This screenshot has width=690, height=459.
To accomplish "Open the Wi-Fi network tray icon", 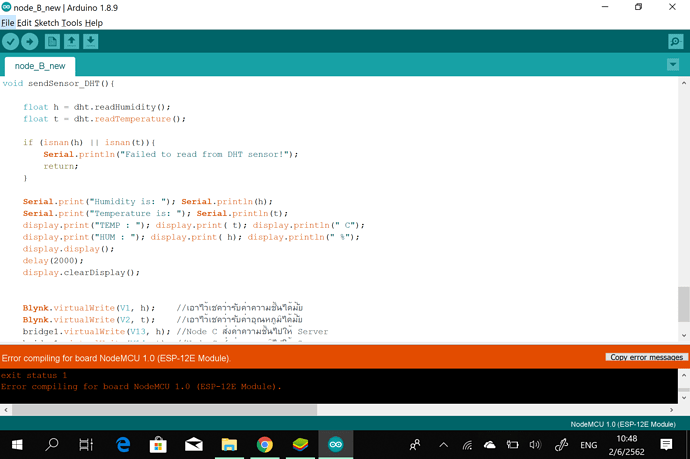I will click(x=467, y=445).
